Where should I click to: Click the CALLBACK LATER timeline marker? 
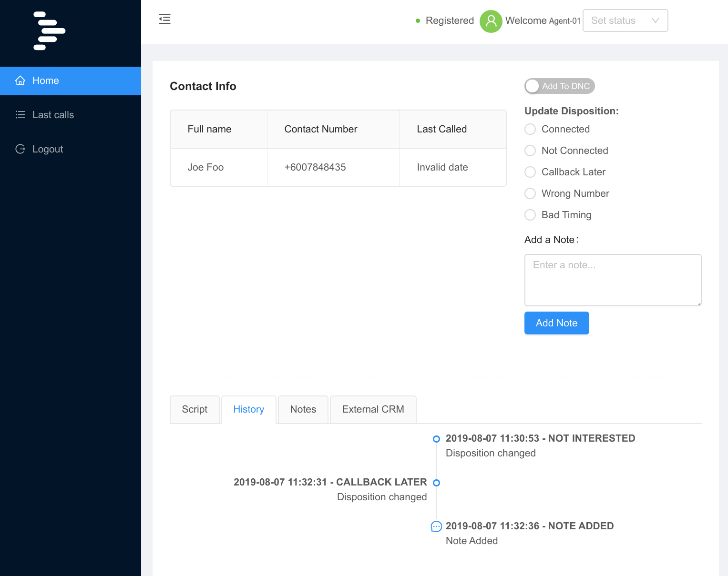[x=436, y=483]
